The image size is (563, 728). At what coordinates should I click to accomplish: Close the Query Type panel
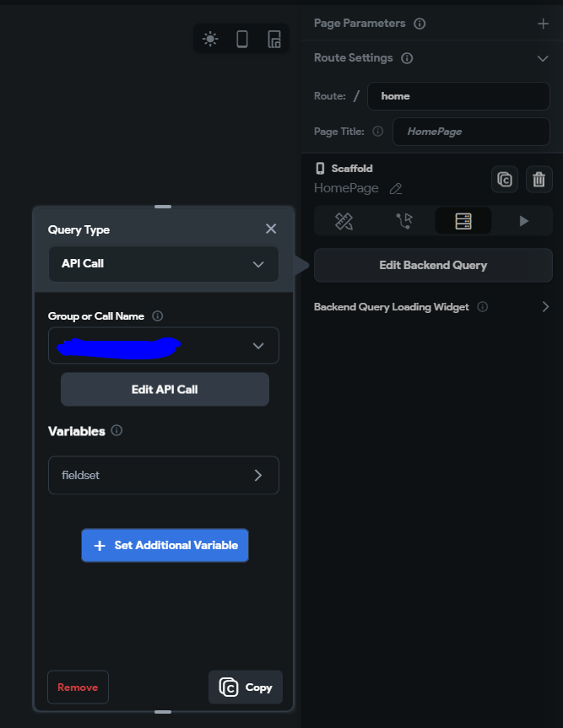pos(271,229)
